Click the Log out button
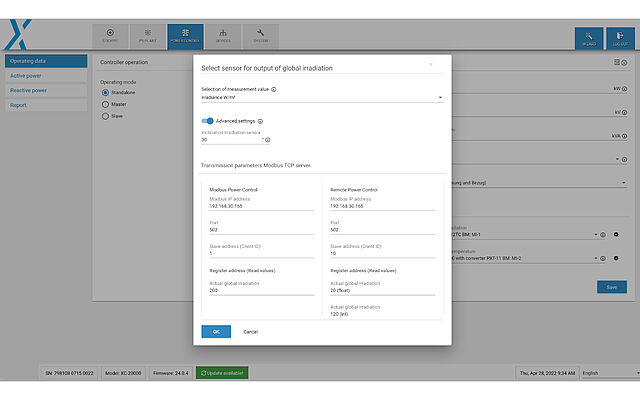The height and width of the screenshot is (400, 640). tap(620, 38)
